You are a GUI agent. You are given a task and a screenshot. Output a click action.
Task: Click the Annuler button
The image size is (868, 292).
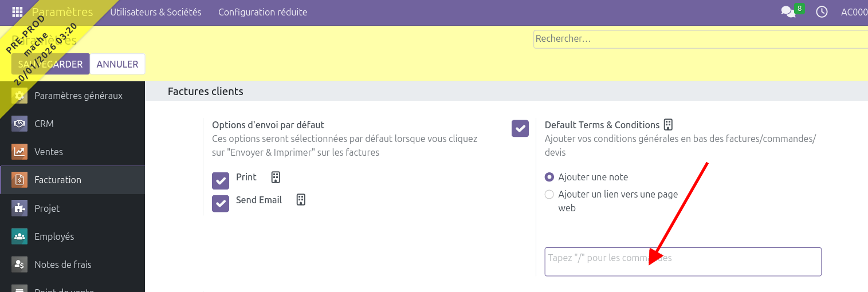pos(117,64)
